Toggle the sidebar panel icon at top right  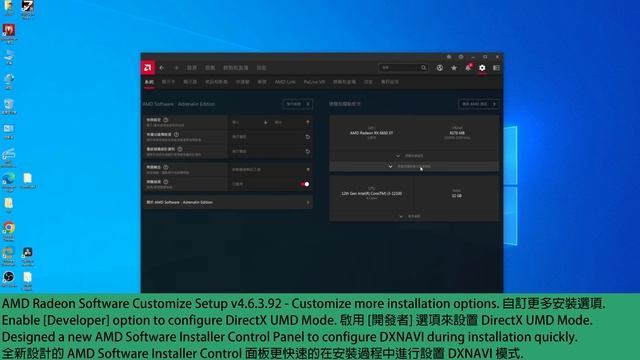click(496, 68)
